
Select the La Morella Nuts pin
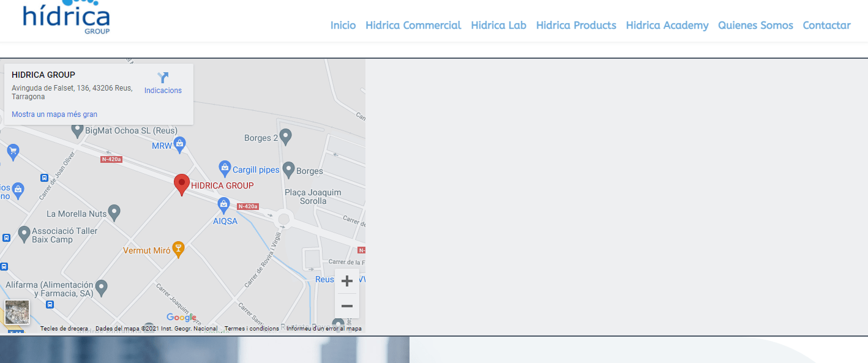pyautogui.click(x=114, y=212)
